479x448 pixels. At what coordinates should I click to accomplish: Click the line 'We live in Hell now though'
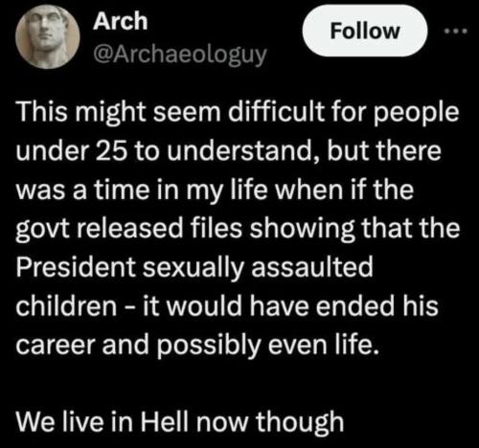click(180, 422)
